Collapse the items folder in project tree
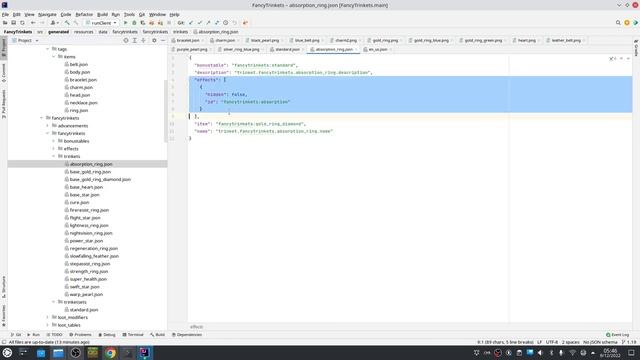Image resolution: width=640 pixels, height=360 pixels. 53,57
